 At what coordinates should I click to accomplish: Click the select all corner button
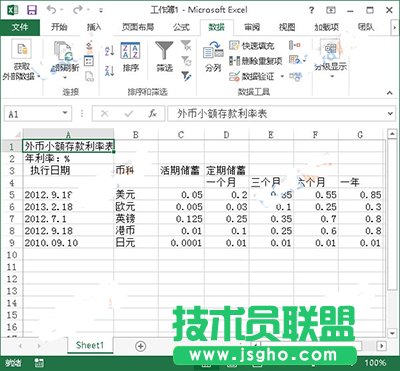(x=12, y=135)
